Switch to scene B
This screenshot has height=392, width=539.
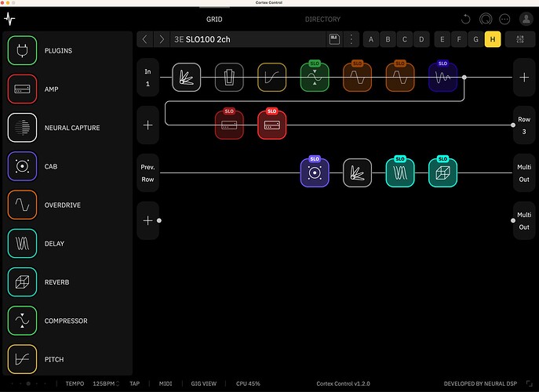click(x=388, y=39)
